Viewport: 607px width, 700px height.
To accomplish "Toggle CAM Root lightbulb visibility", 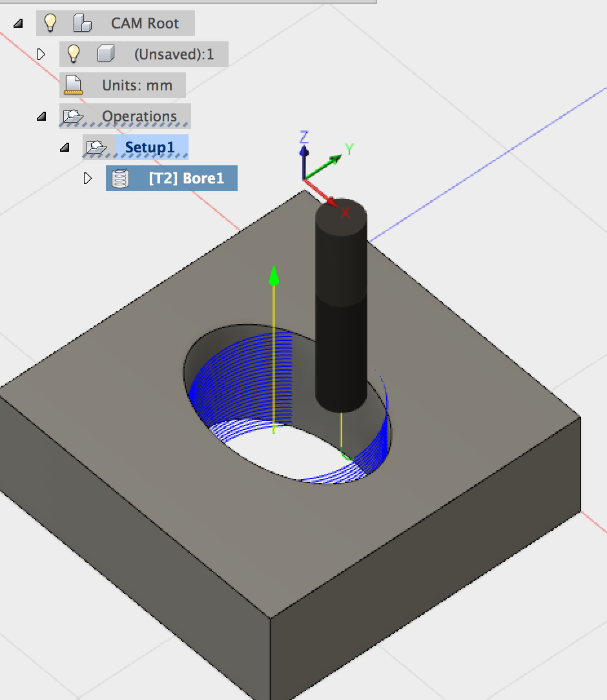I will click(x=50, y=23).
